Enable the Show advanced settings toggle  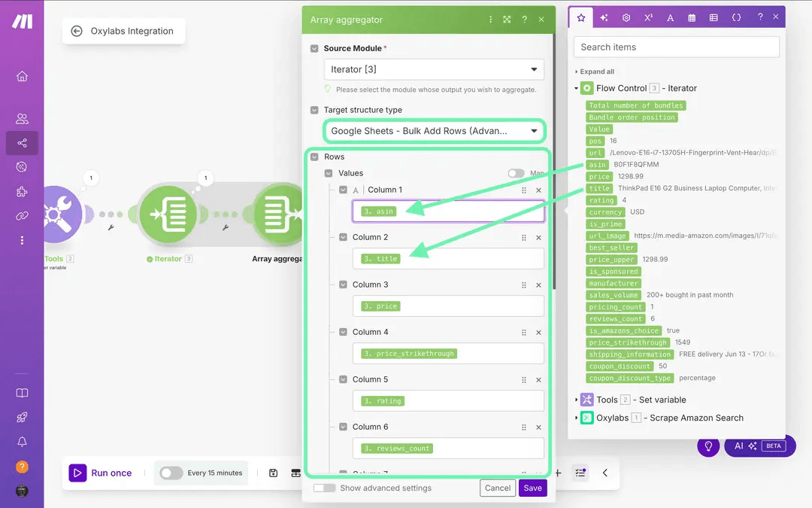324,488
